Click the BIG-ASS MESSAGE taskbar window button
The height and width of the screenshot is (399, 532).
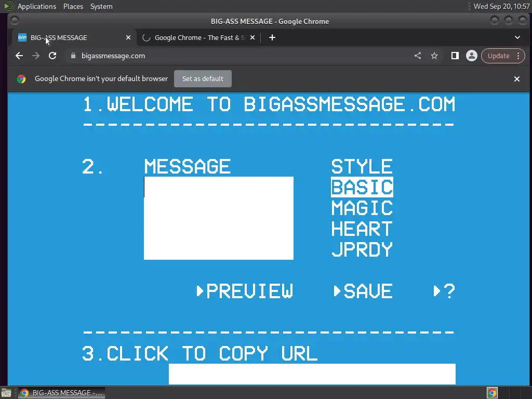pos(61,393)
